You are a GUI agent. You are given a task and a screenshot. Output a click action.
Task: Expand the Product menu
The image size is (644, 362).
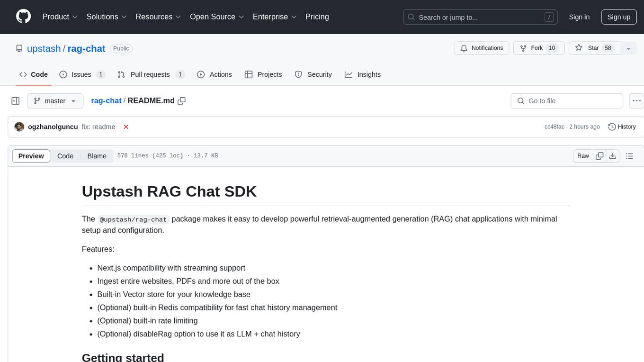(60, 17)
